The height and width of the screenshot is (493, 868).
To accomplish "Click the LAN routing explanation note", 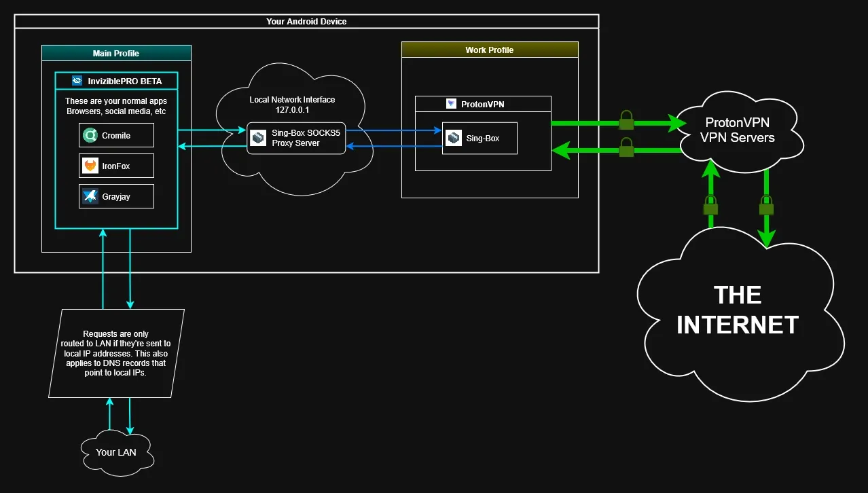I will coord(117,353).
